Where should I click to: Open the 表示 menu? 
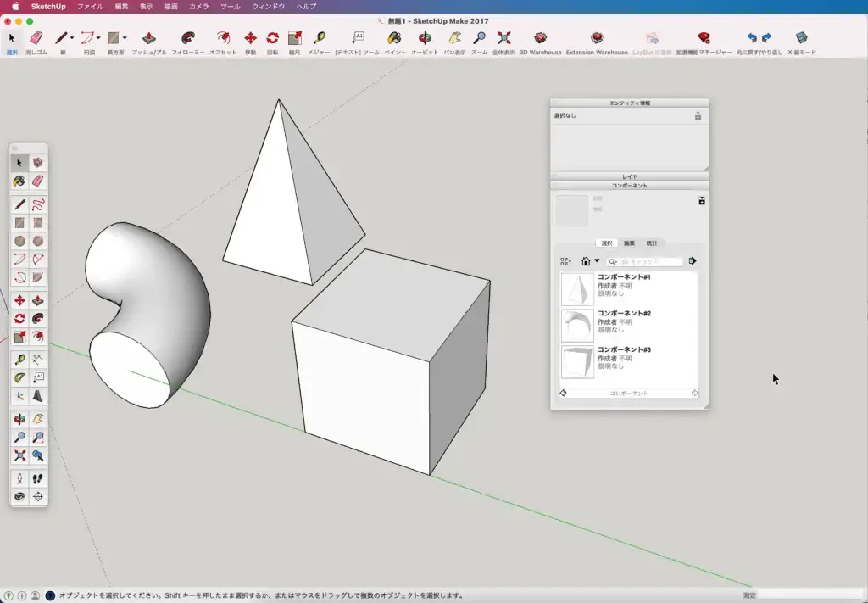tap(146, 7)
